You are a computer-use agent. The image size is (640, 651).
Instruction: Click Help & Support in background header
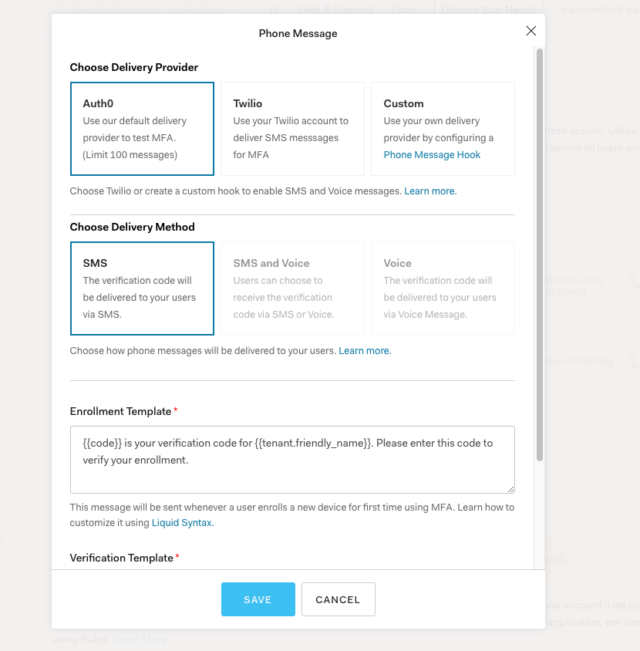point(335,9)
